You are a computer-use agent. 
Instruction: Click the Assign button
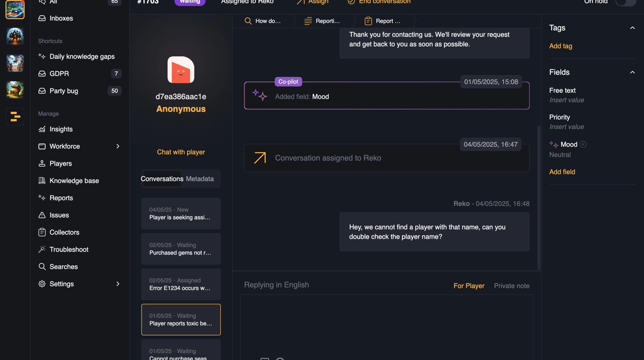[x=313, y=2]
